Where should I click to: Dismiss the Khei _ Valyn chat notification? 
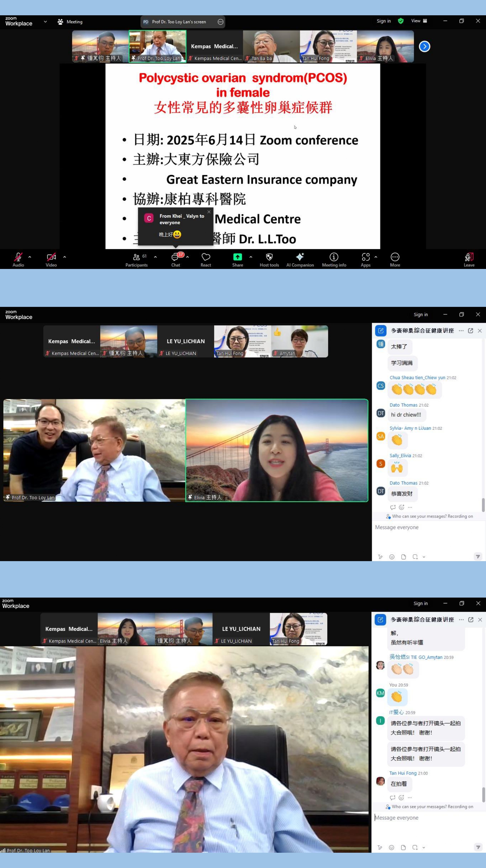click(209, 212)
